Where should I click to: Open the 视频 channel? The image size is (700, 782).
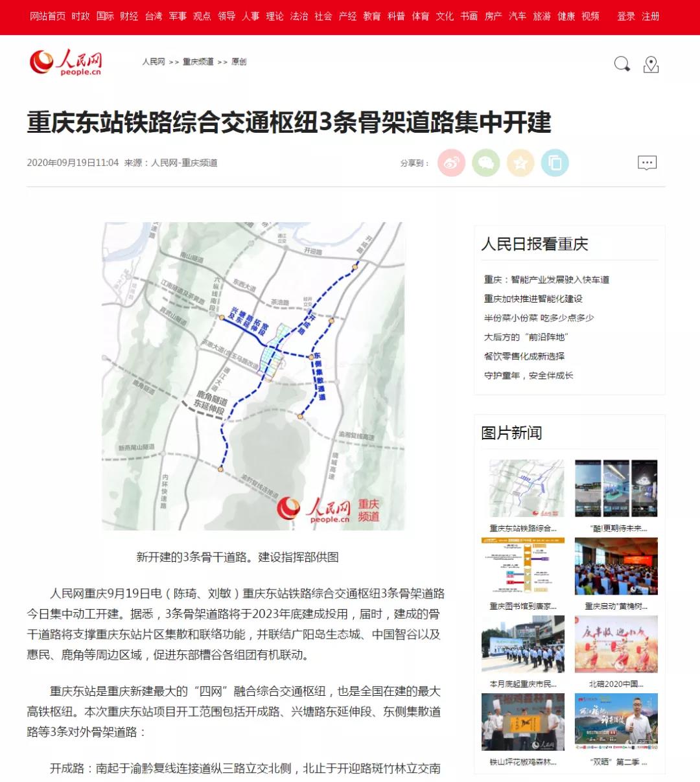(x=591, y=16)
